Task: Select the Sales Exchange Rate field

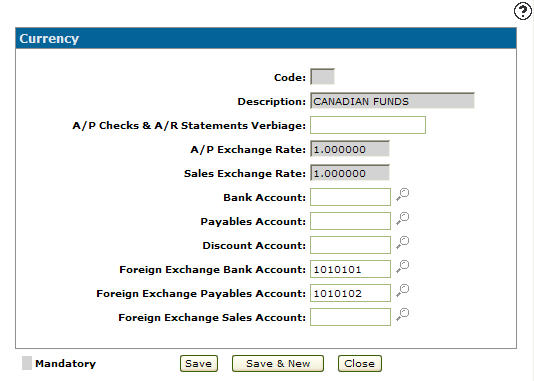Action: tap(350, 173)
